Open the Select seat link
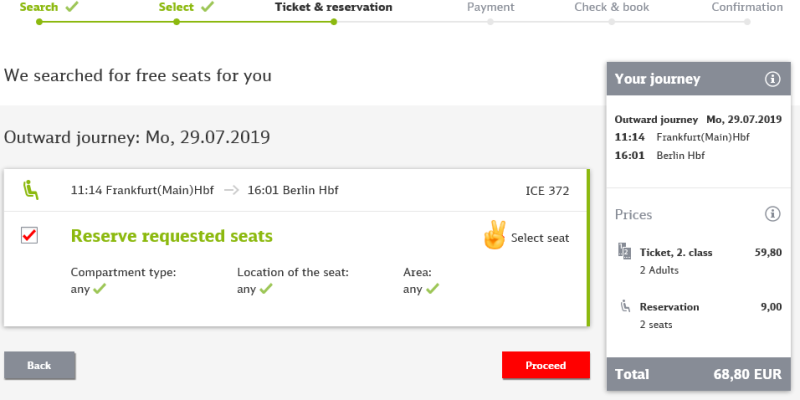Screen dimensions: 800x400 (x=540, y=238)
